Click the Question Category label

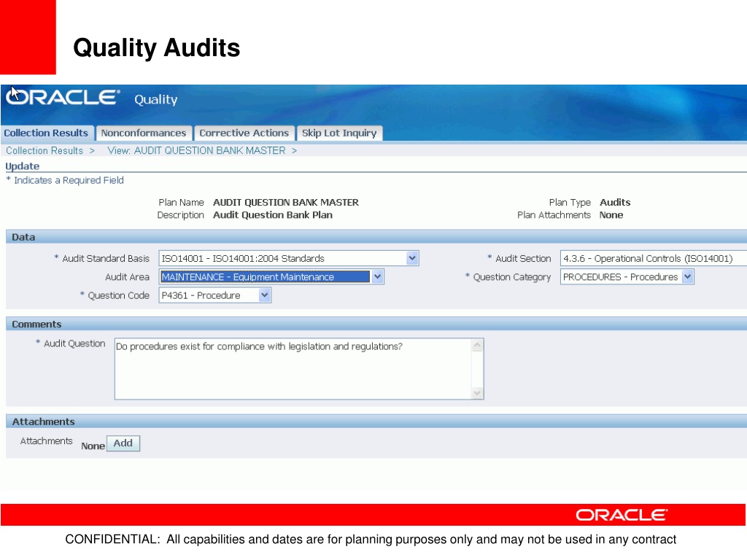511,277
